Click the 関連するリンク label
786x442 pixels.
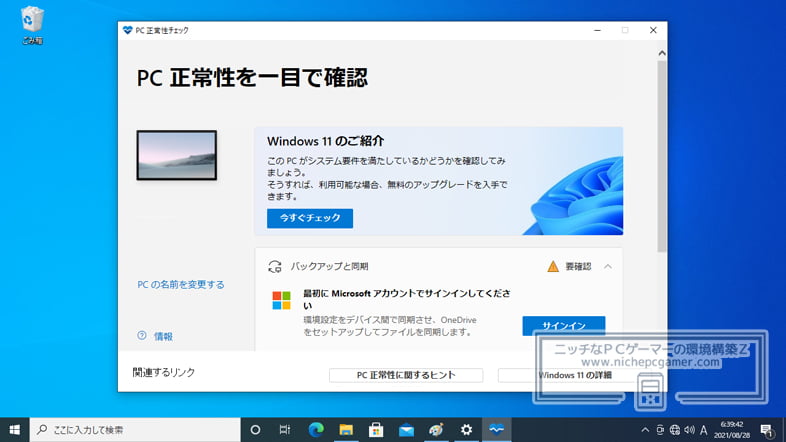(163, 372)
